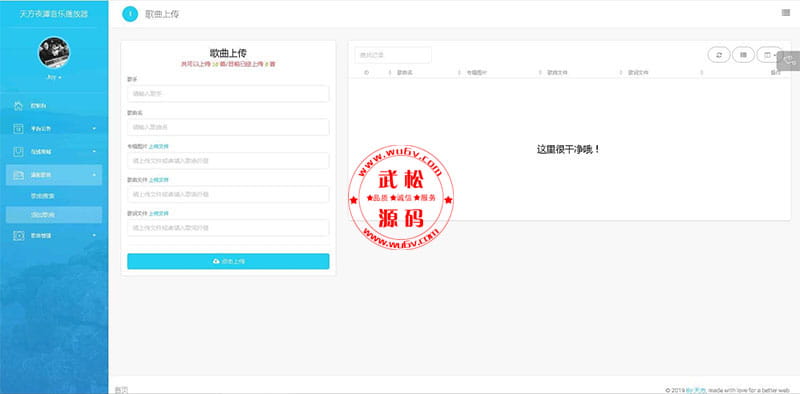Open the columns dropdown button above the table
The image size is (800, 394).
(768, 55)
